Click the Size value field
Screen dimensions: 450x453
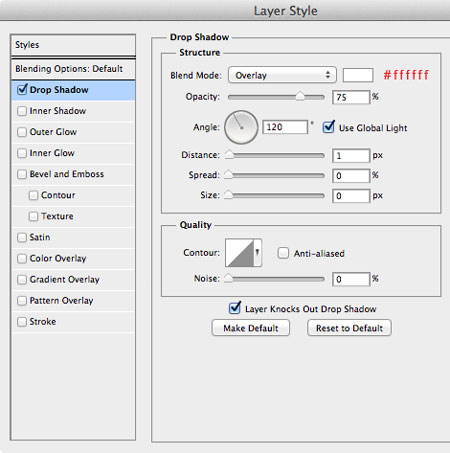point(351,196)
